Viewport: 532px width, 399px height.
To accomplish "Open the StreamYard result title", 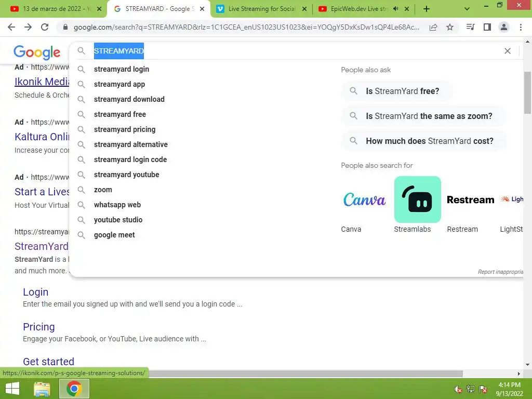I will [42, 246].
